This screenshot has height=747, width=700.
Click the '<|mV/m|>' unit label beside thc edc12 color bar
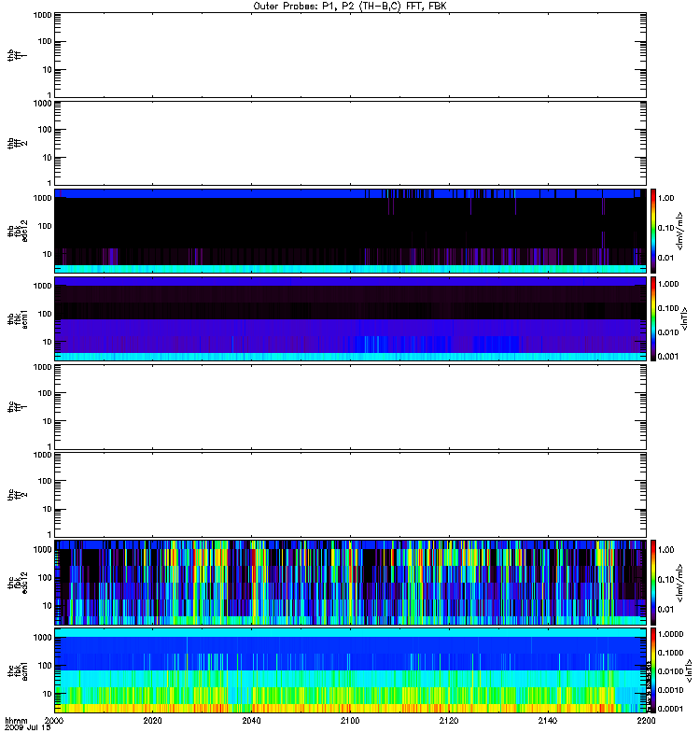(x=680, y=583)
